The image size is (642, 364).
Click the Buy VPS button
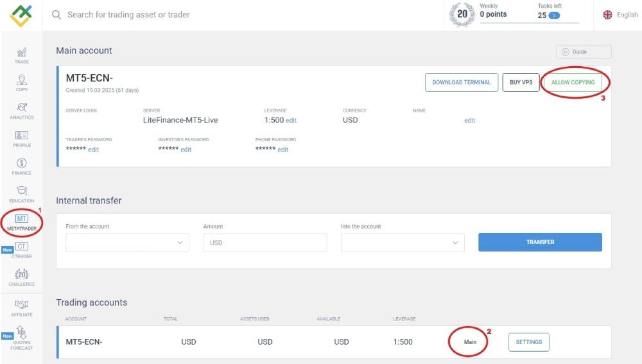point(521,82)
